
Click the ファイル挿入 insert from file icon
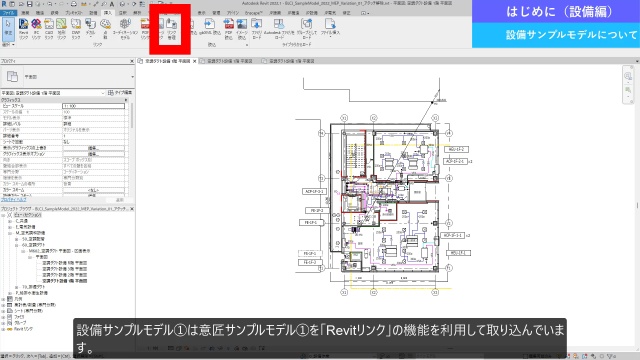pyautogui.click(x=330, y=28)
